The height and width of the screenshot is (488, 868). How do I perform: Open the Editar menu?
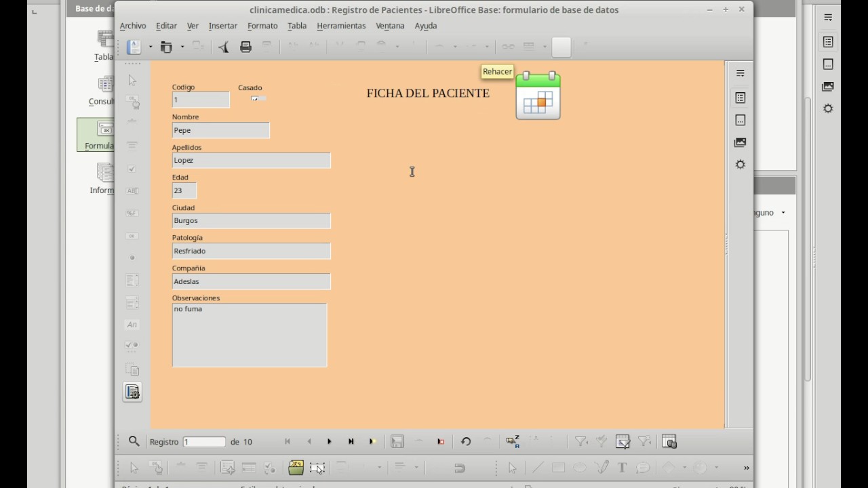pos(166,26)
